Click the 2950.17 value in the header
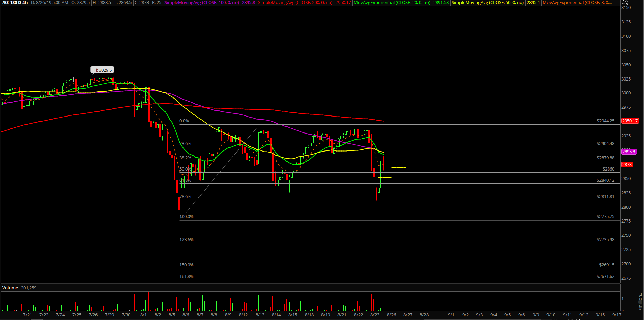This screenshot has width=644, height=320. [x=343, y=3]
